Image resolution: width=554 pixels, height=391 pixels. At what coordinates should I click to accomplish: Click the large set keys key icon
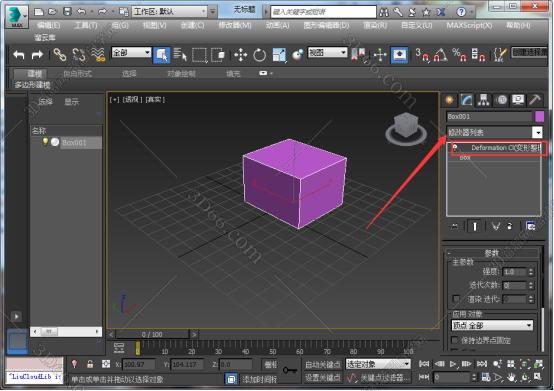tap(290, 370)
